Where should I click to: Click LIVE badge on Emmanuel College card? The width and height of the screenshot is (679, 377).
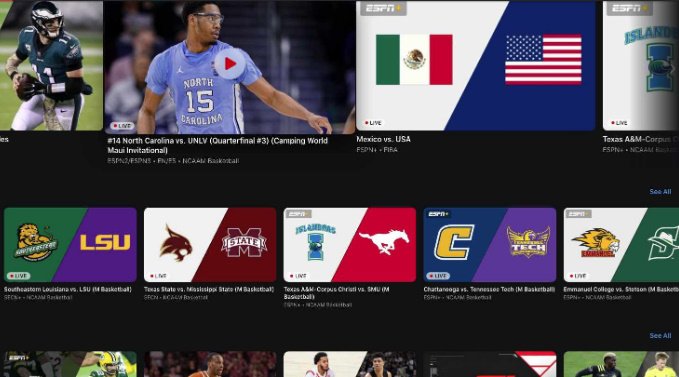click(578, 276)
